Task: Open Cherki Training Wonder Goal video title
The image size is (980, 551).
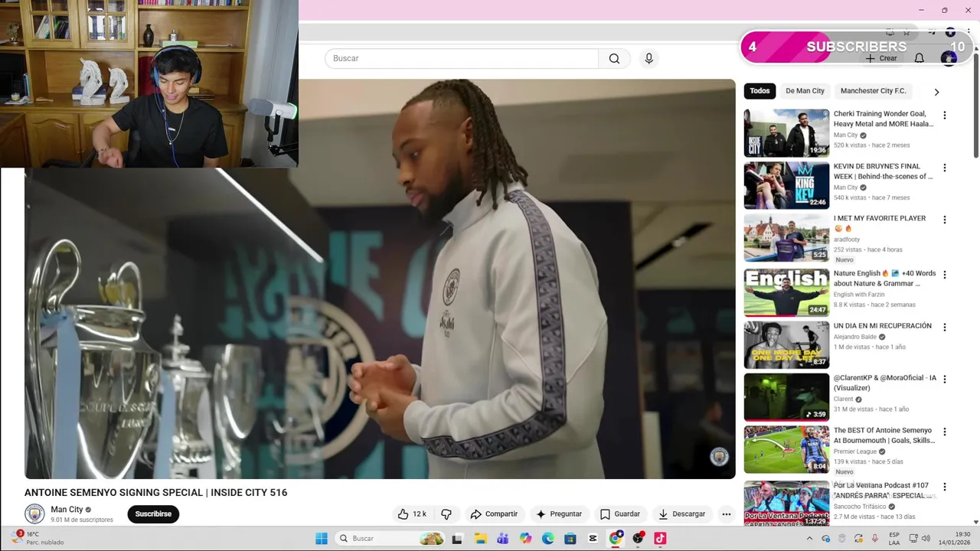Action: coord(883,119)
